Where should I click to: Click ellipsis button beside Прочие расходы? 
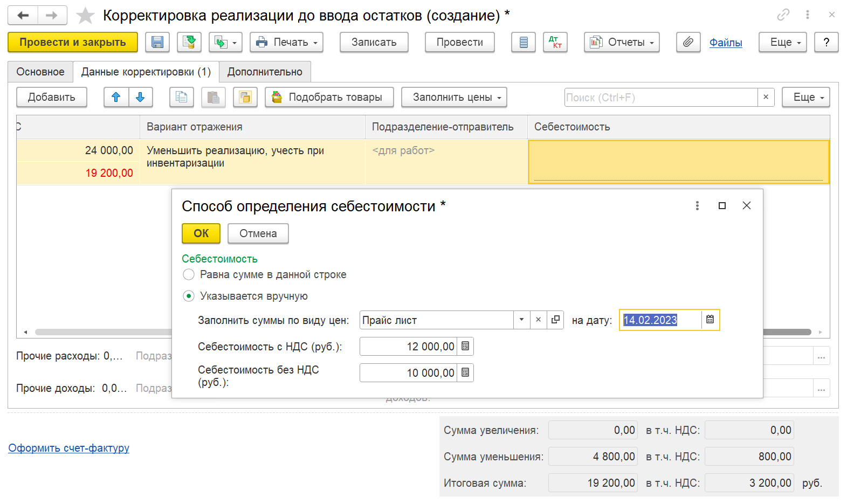tap(821, 356)
